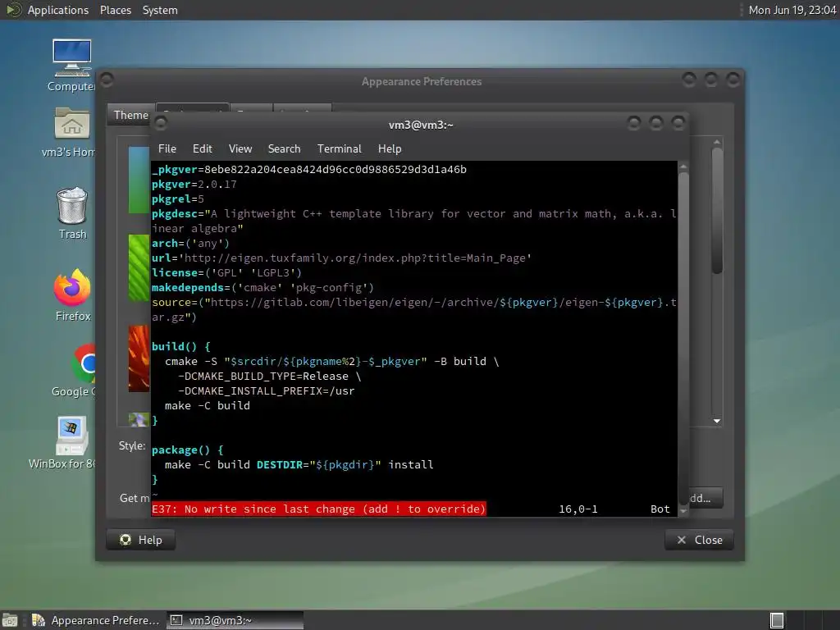Screen dimensions: 840x630
Task: Open the Applications menu
Action: [x=58, y=10]
